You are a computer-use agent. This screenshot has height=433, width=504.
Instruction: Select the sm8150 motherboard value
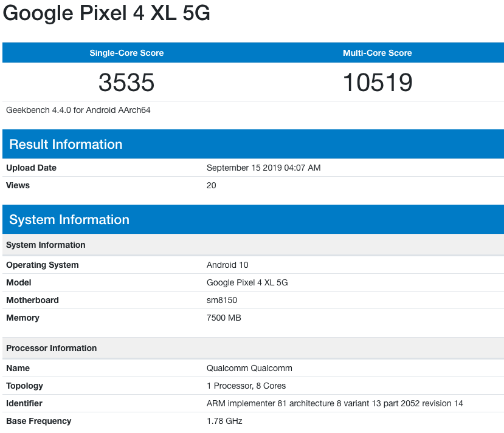point(222,301)
